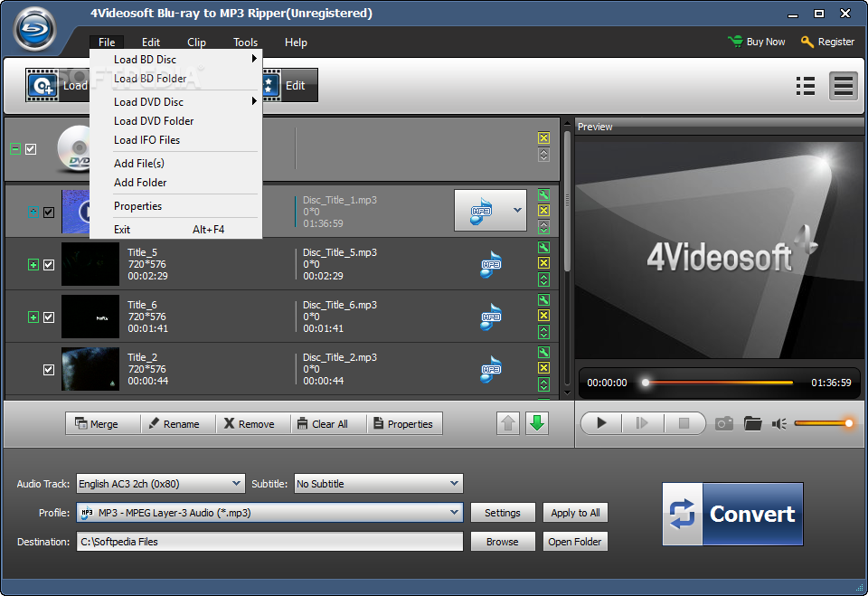This screenshot has width=868, height=596.
Task: Collapse the DVD disc group
Action: pyautogui.click(x=15, y=149)
